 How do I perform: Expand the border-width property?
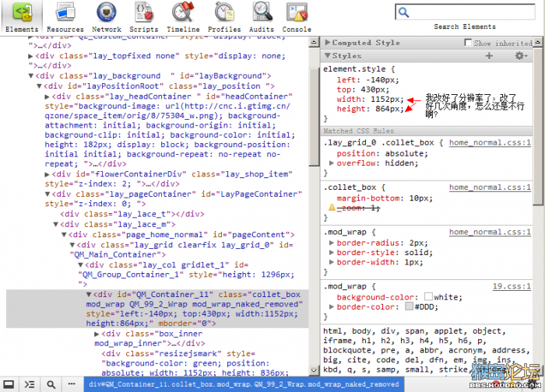tap(331, 262)
